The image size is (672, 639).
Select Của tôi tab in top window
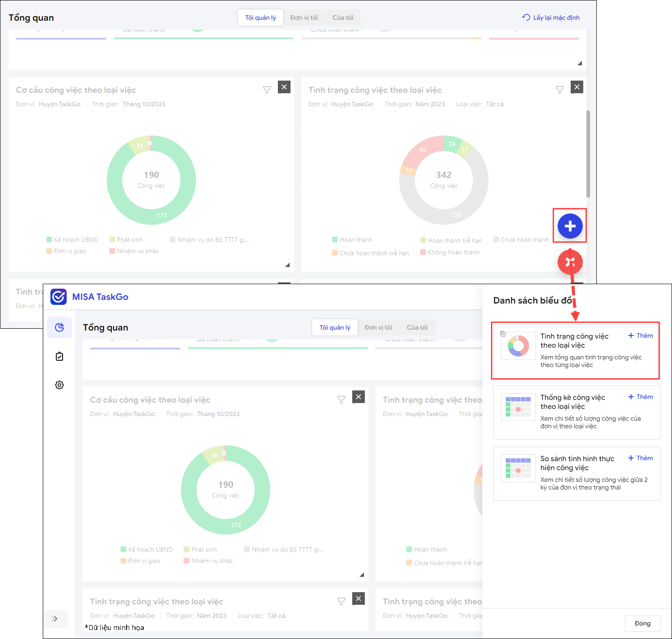[343, 18]
